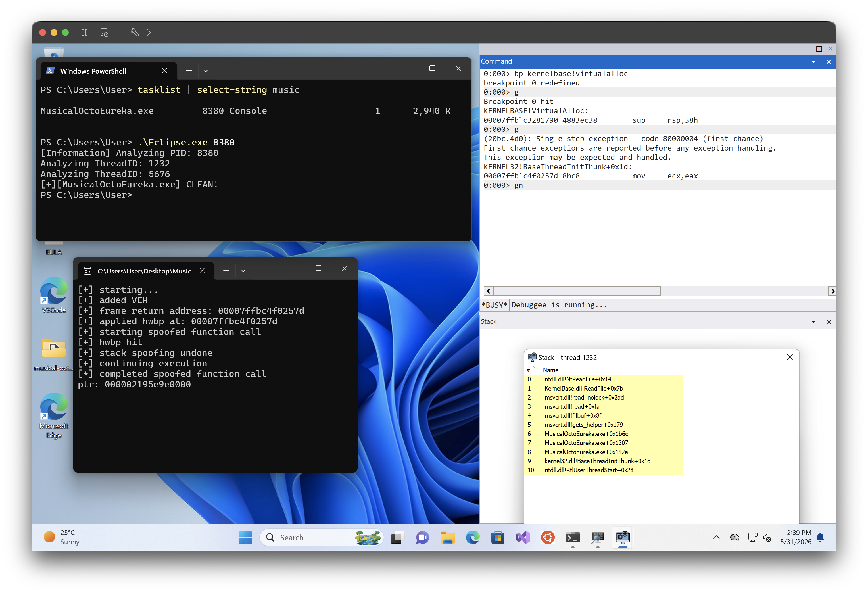Screen dimensions: 868x593
Task: Click the debugger command input field
Action: [672, 305]
